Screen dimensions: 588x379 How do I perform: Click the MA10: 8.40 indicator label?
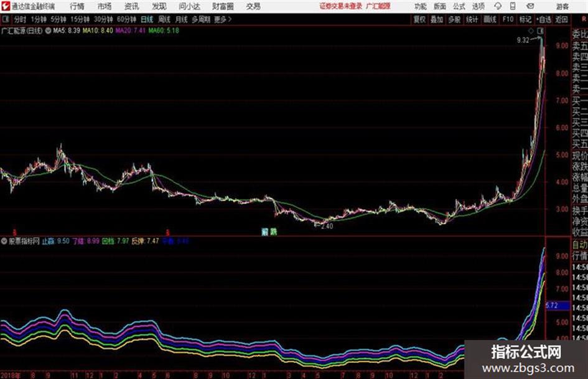(x=98, y=30)
